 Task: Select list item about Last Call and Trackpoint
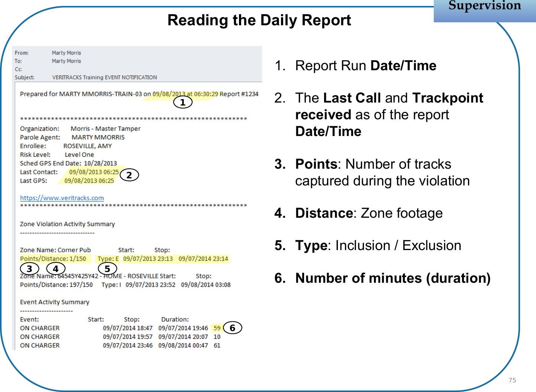click(379, 114)
